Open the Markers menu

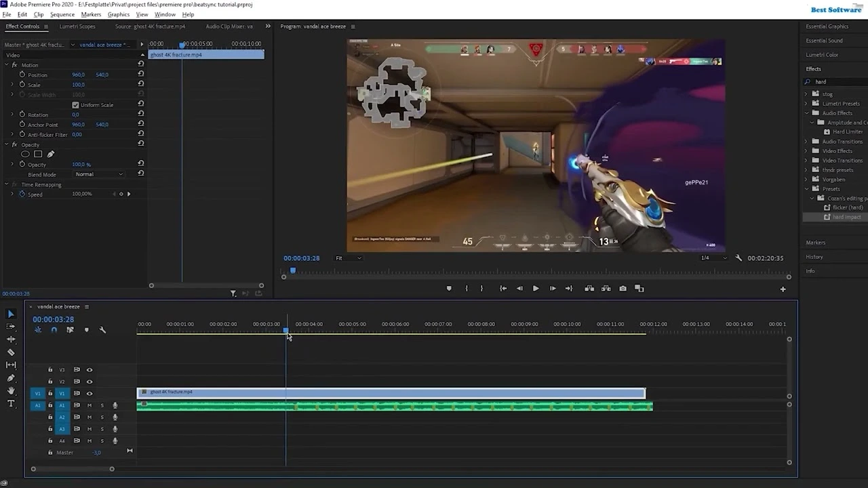click(x=91, y=14)
